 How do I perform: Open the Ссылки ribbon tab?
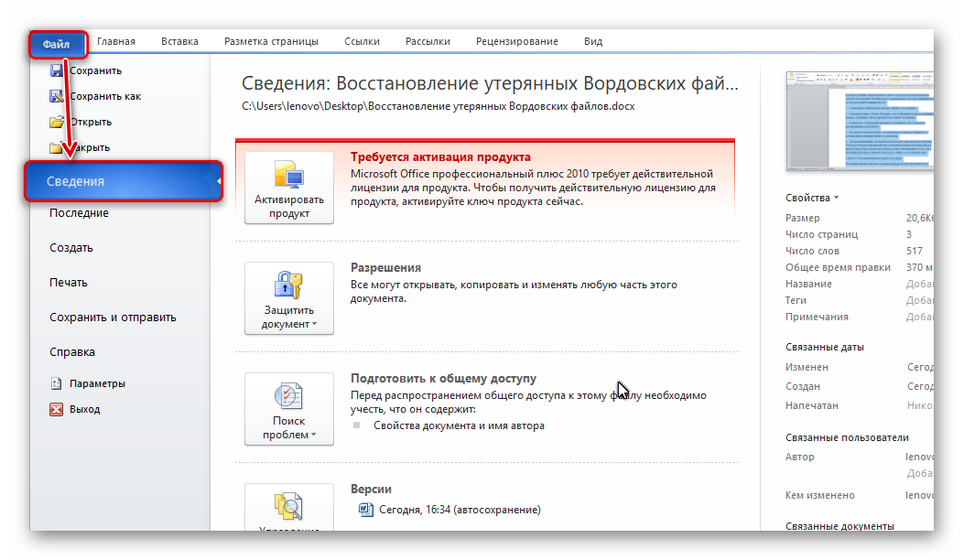(362, 41)
